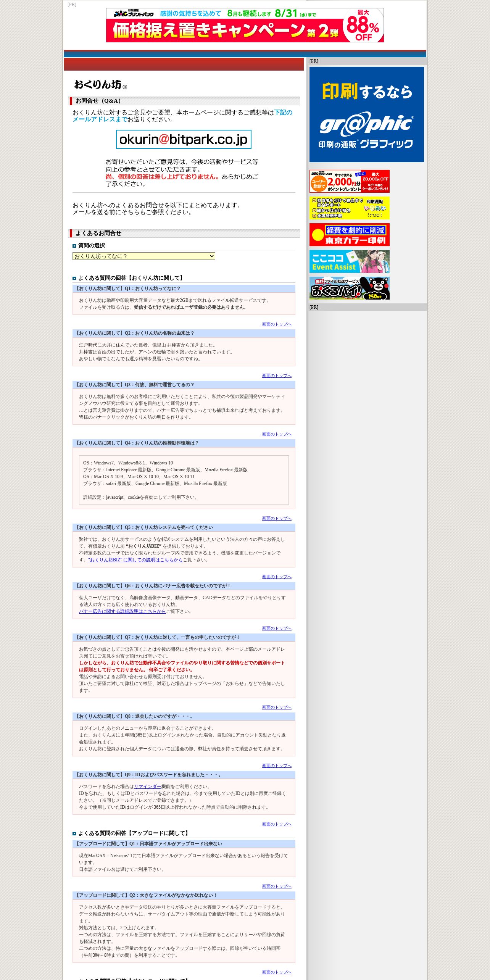Click the Okurubai file transfer banner
Screen dimensions: 490x980
349,288
